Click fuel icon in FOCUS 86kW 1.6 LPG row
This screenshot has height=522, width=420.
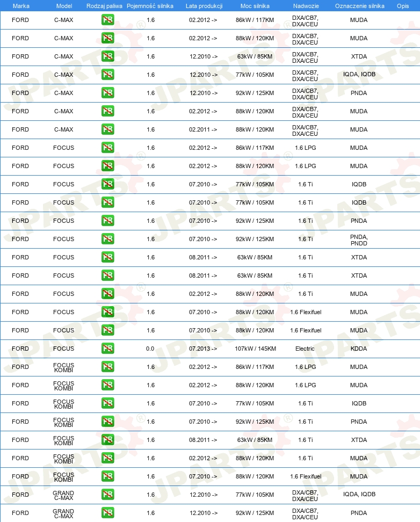(x=107, y=148)
